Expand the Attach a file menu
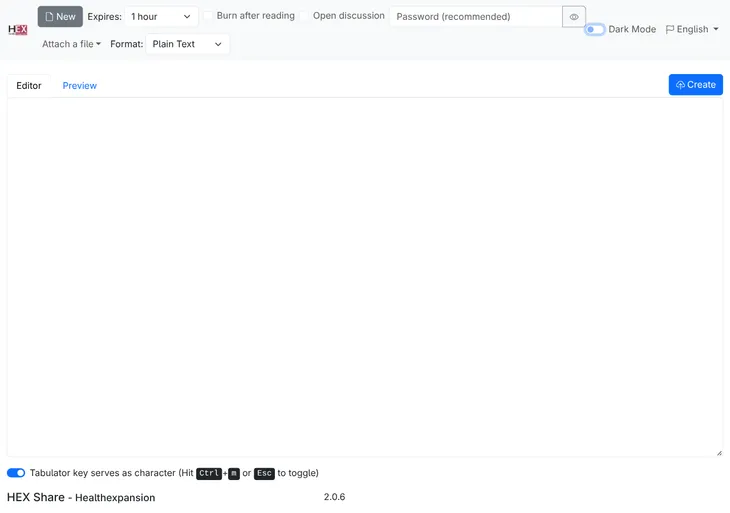Viewport: 730px width, 513px height. point(71,44)
